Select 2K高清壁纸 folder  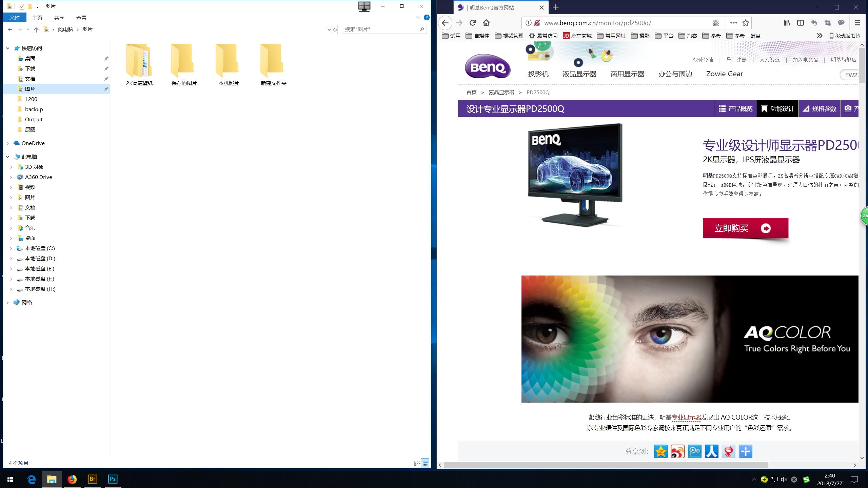tap(139, 64)
